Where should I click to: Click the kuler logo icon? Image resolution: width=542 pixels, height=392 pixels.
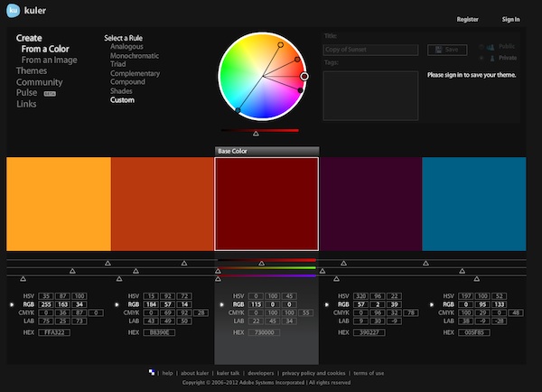click(14, 13)
